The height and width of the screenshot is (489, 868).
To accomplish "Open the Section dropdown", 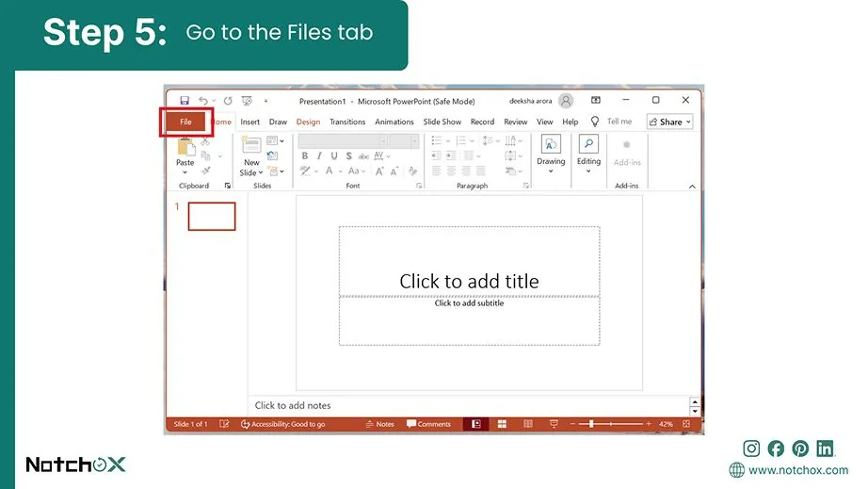I will click(275, 171).
